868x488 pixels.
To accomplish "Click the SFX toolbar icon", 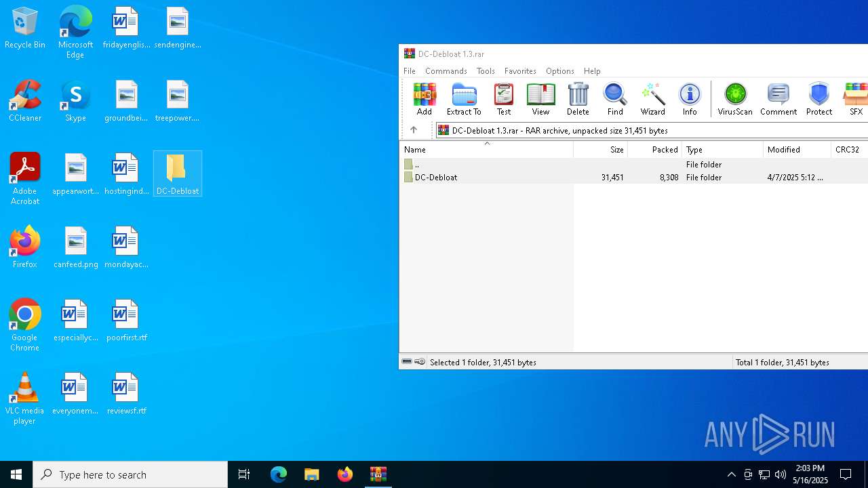I will pos(856,99).
